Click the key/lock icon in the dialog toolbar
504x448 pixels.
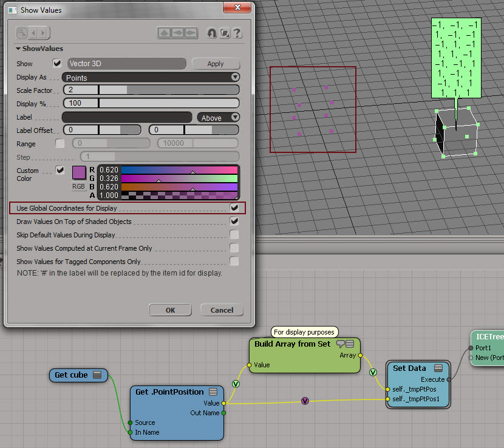(22, 33)
